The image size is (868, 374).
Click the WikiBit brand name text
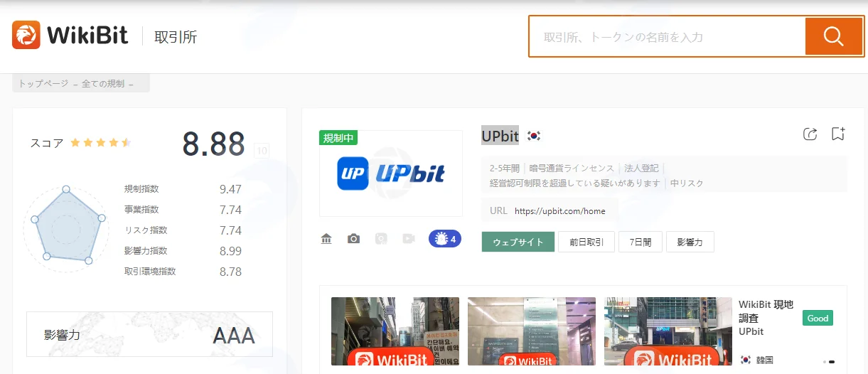88,35
